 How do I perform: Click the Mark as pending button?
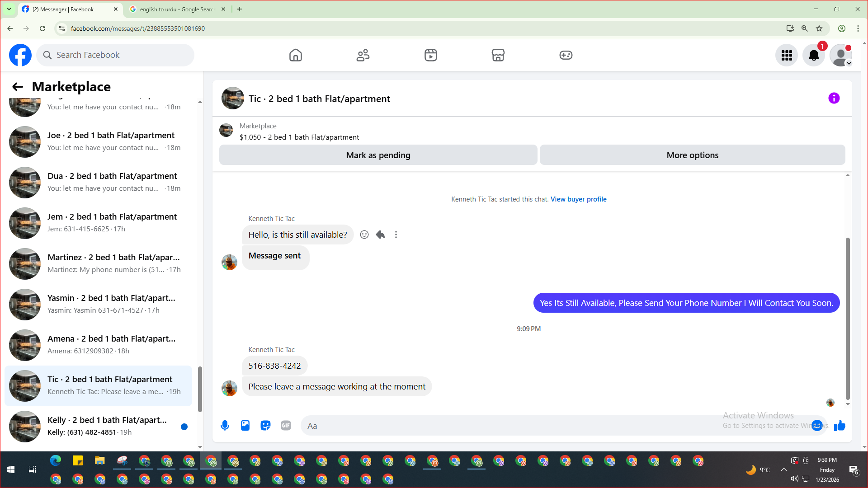click(378, 155)
